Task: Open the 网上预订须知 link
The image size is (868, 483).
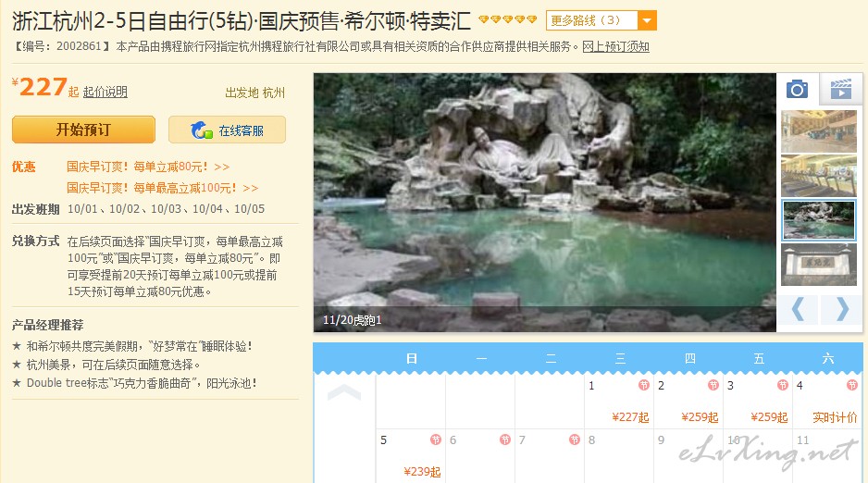Action: pyautogui.click(x=615, y=46)
